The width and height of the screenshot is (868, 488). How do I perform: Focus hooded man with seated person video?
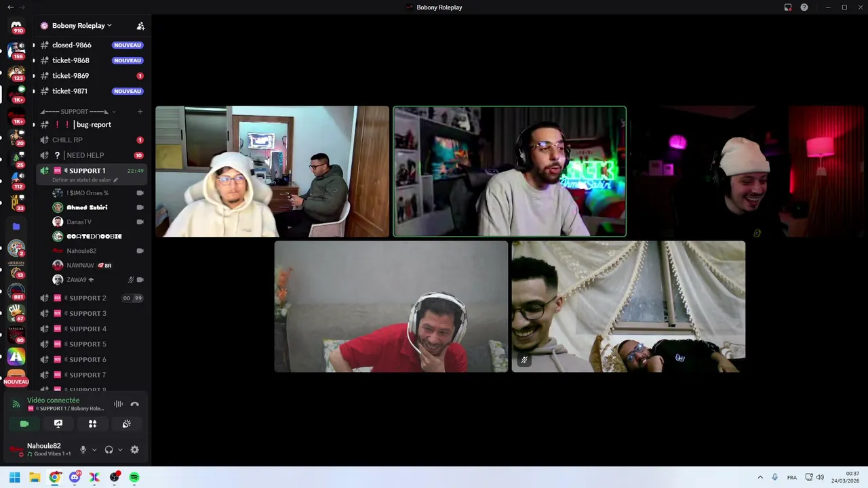[x=273, y=171]
